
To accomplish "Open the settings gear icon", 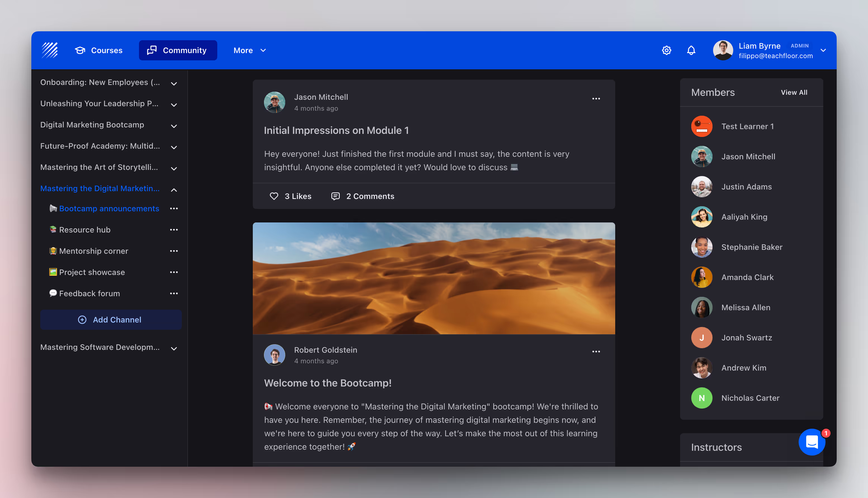I will point(666,50).
